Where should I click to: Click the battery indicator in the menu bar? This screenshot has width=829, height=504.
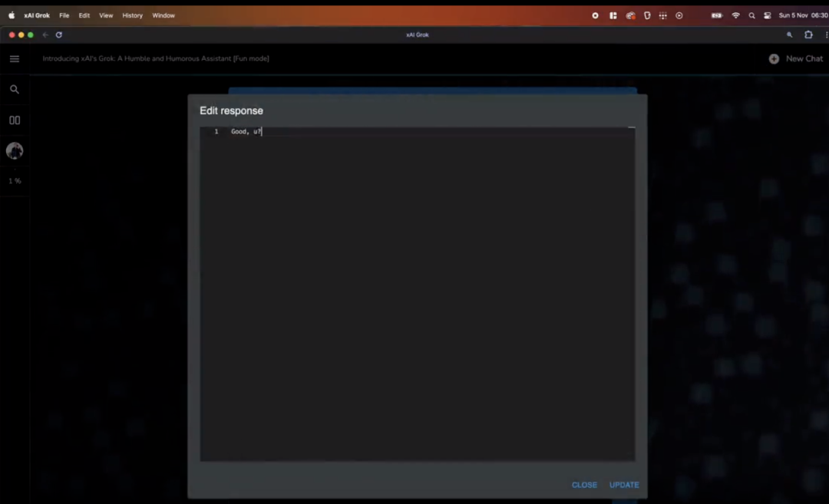pyautogui.click(x=716, y=15)
